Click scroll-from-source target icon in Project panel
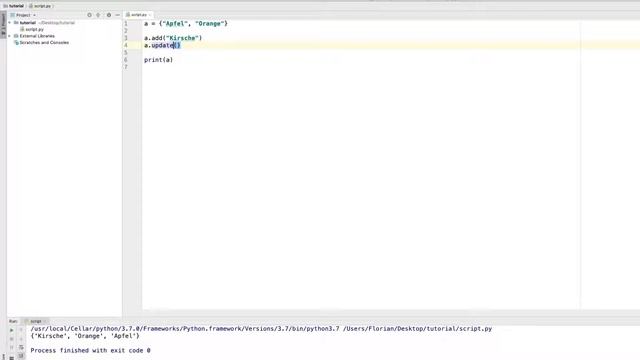 pos(89,15)
